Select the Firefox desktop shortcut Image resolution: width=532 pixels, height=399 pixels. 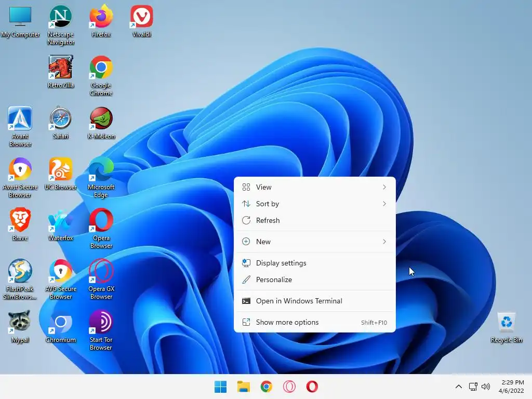click(101, 21)
